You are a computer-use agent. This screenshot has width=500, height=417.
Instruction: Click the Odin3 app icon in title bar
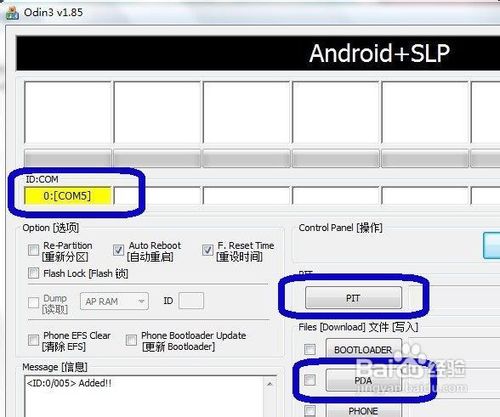(12, 12)
